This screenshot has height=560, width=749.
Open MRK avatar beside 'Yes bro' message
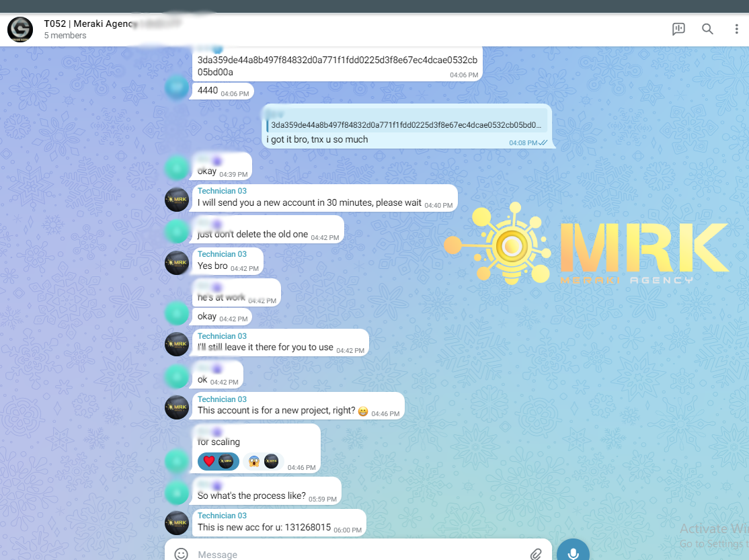coord(177,263)
